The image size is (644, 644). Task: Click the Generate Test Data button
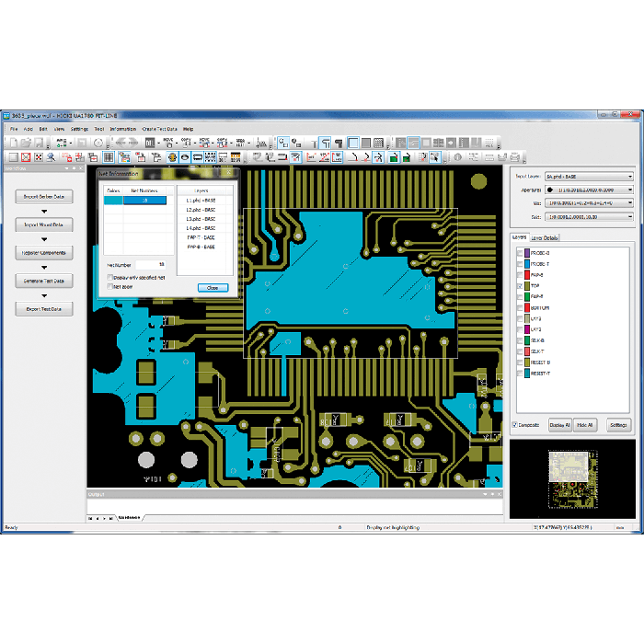tap(44, 281)
